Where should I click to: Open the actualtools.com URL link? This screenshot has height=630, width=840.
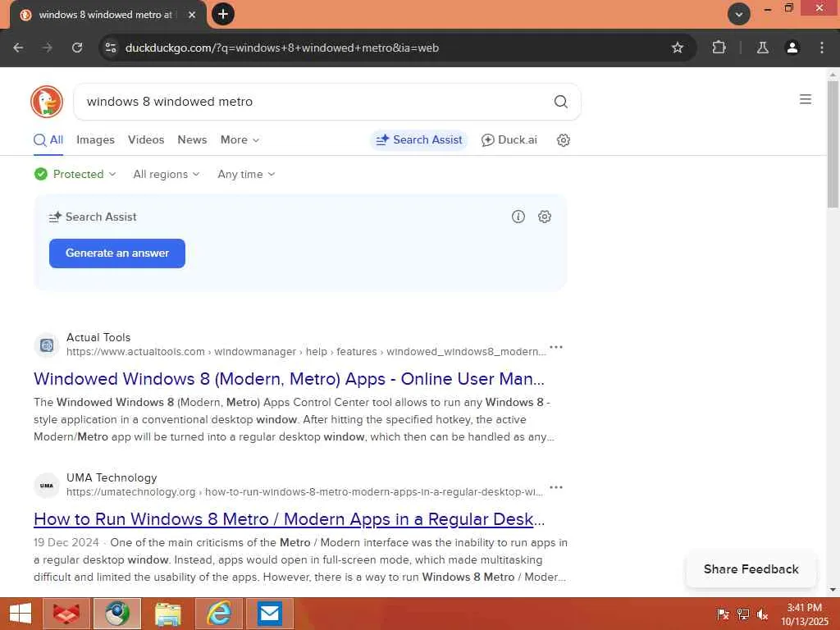[x=306, y=351]
